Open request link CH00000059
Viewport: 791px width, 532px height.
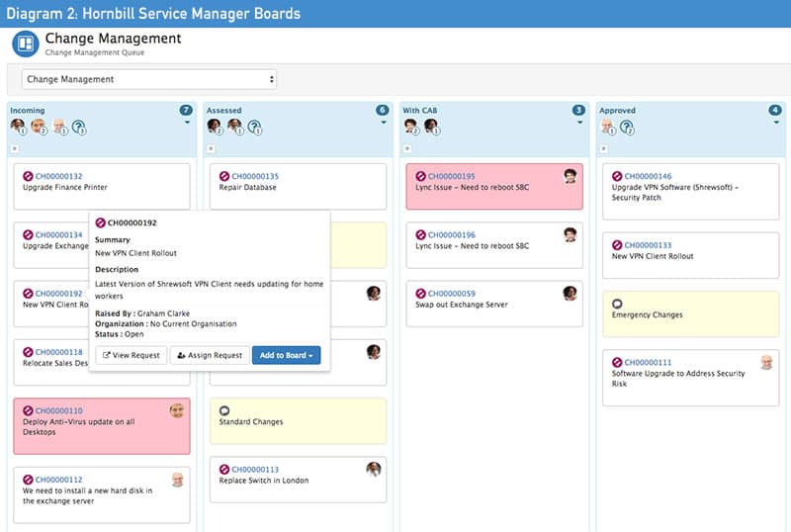point(452,294)
